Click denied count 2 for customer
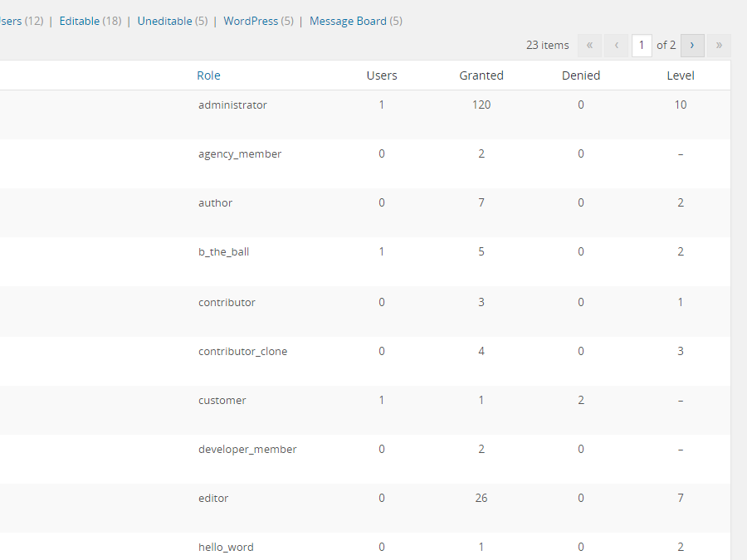747x560 pixels. (581, 401)
